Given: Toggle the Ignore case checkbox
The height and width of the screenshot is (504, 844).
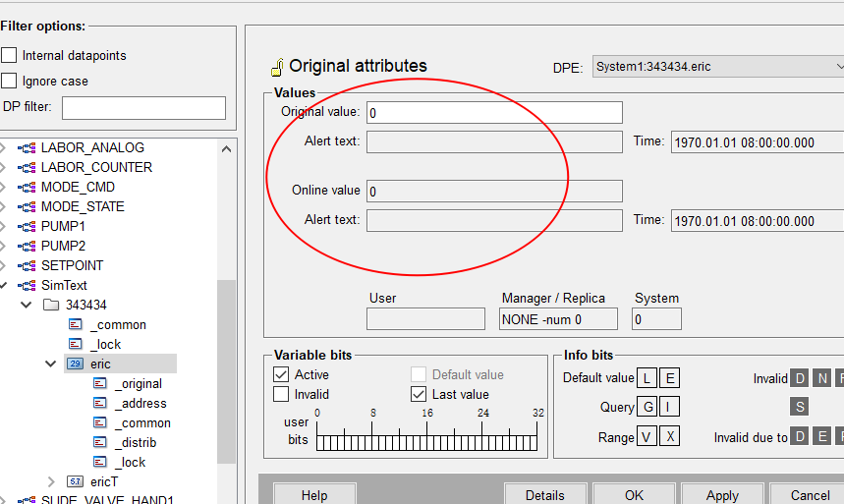Looking at the screenshot, I should coord(9,81).
